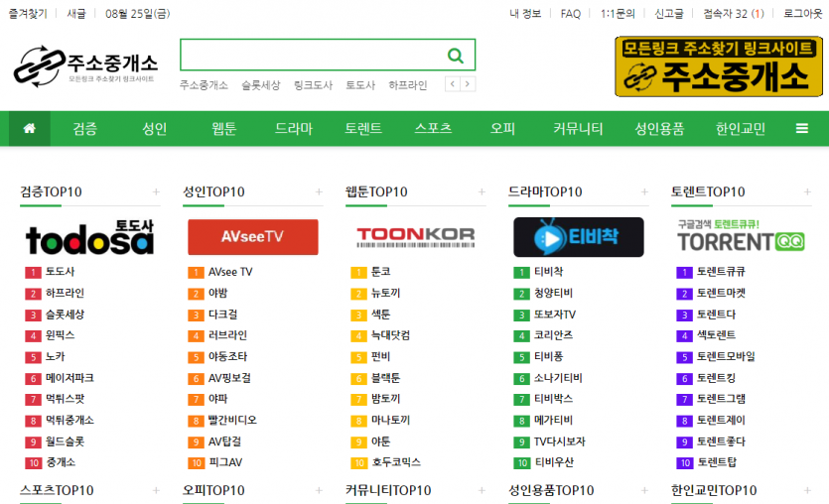Click the 티비착 black banner
Viewport: 829px width, 504px height.
pos(579,237)
